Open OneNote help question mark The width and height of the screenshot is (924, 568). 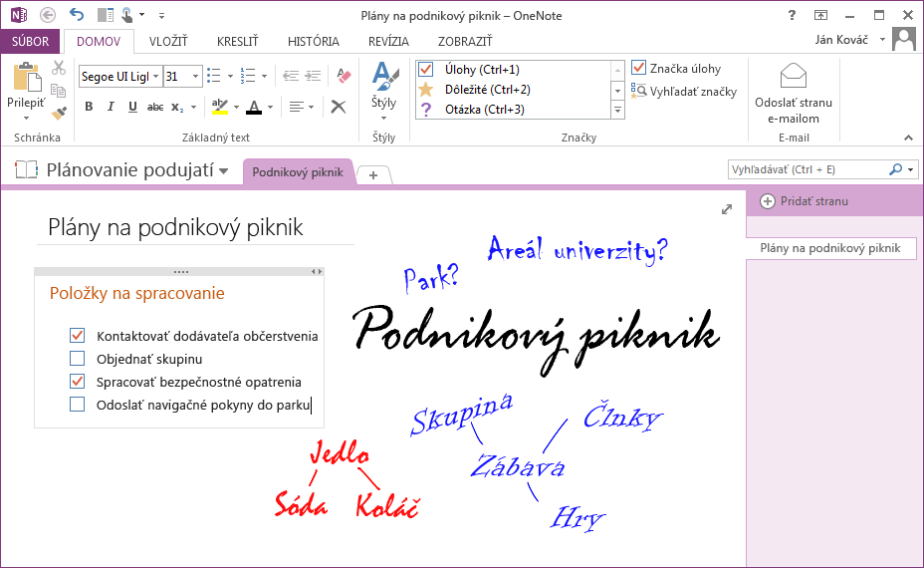tap(792, 15)
